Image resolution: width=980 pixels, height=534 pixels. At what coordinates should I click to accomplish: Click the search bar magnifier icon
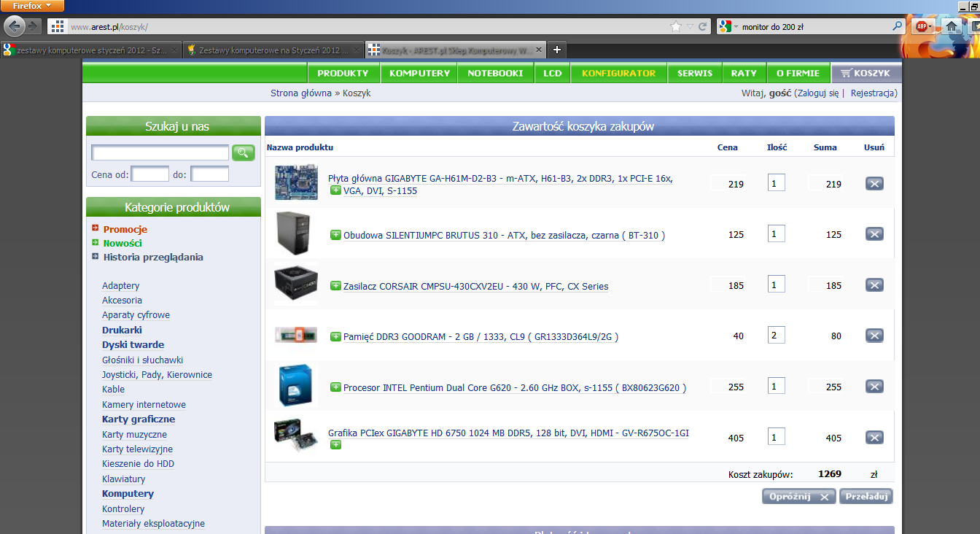[898, 26]
